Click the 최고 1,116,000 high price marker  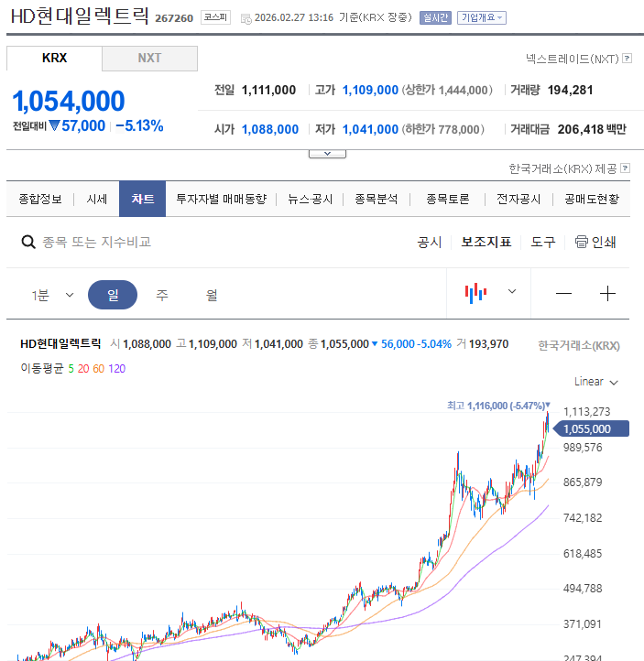click(498, 406)
